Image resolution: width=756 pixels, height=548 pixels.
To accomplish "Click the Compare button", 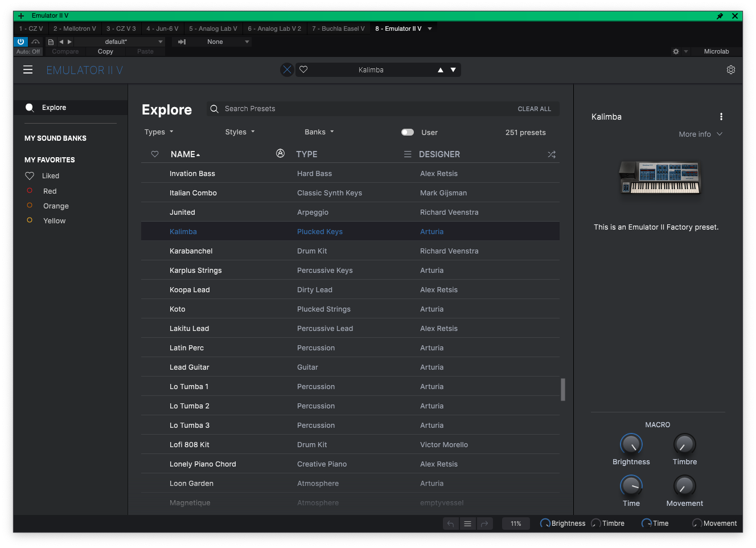I will pyautogui.click(x=65, y=51).
